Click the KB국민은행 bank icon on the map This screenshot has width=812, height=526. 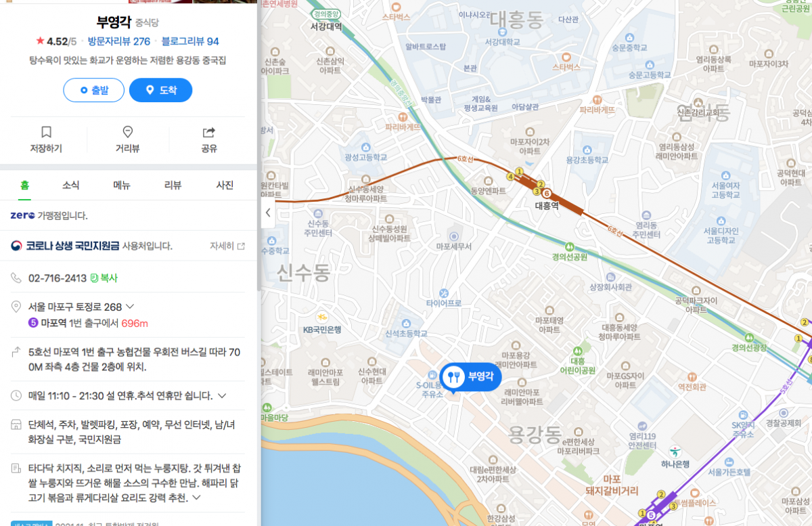click(323, 317)
